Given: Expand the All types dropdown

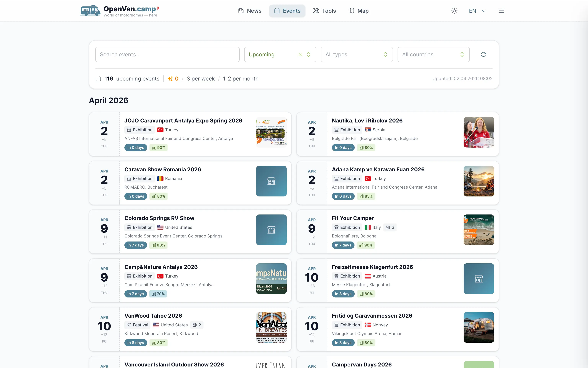Looking at the screenshot, I should pos(357,54).
